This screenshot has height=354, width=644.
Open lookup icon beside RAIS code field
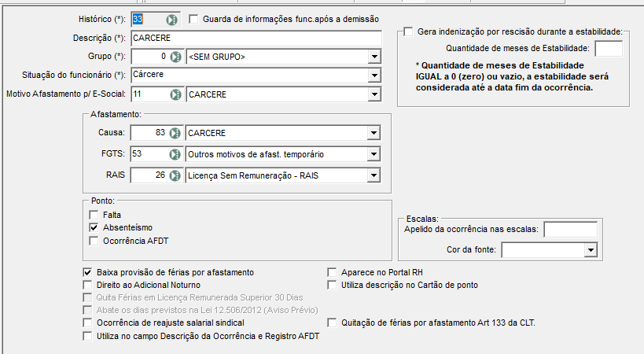click(175, 175)
